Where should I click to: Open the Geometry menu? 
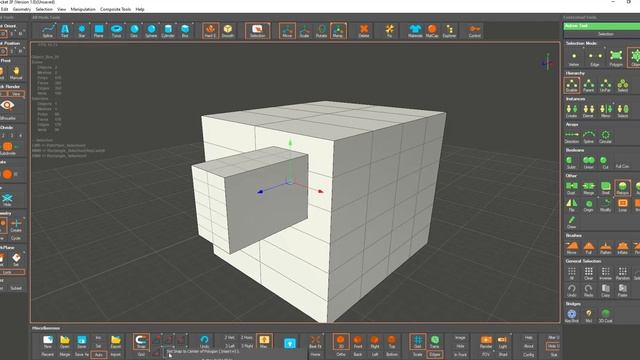[x=22, y=9]
